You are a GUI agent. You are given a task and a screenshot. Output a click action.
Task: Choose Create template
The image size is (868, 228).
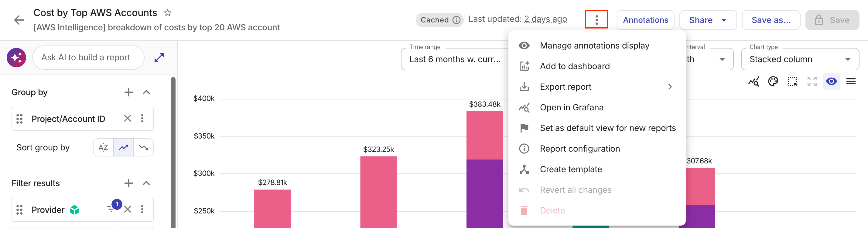pos(597,169)
